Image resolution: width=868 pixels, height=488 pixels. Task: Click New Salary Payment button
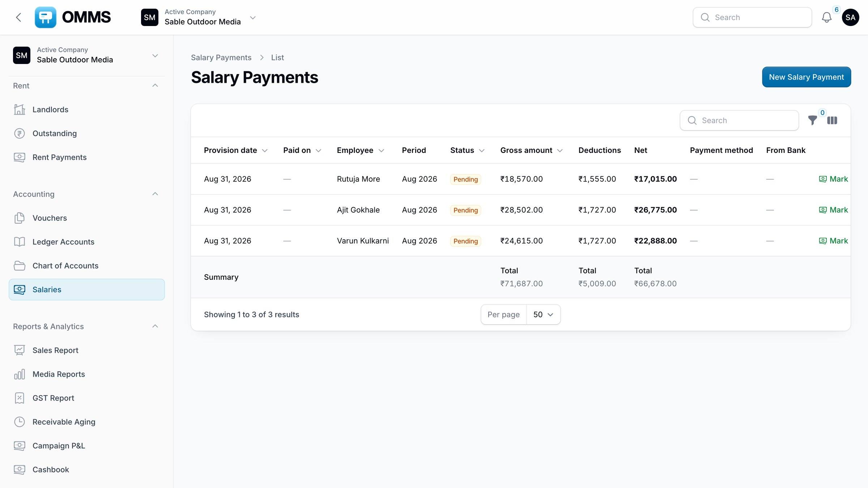point(807,77)
